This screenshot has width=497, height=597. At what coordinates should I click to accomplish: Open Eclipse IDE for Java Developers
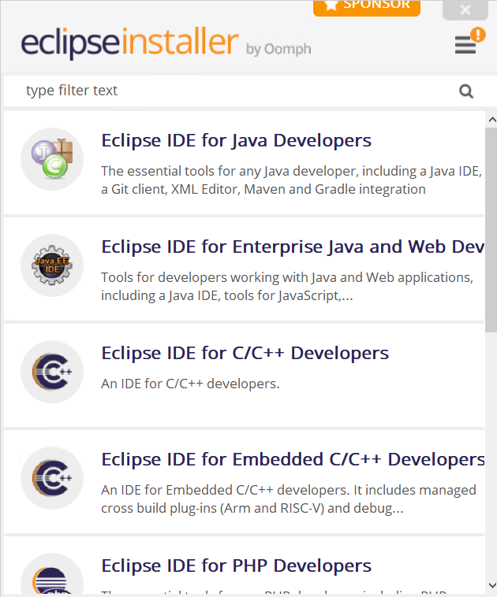(236, 140)
